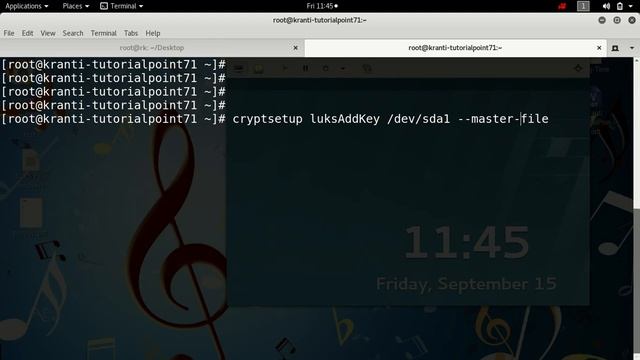Open the Edit menu
The width and height of the screenshot is (640, 360).
pyautogui.click(x=27, y=33)
